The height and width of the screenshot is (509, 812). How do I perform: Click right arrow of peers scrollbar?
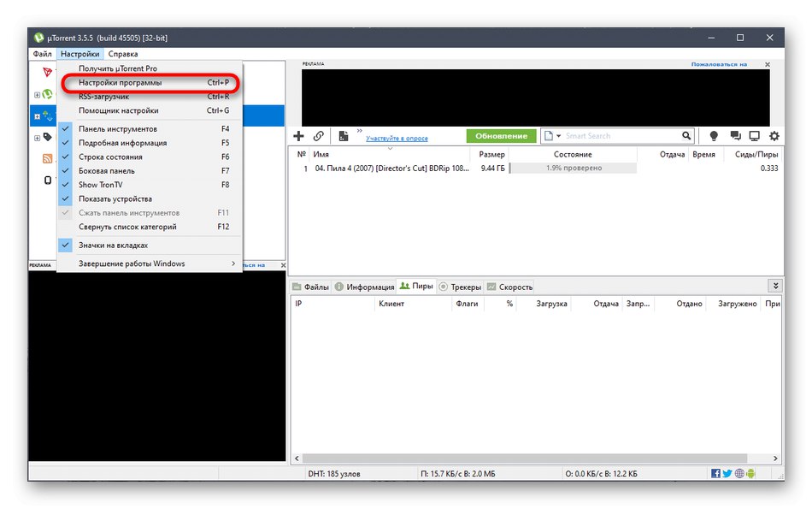(x=775, y=459)
